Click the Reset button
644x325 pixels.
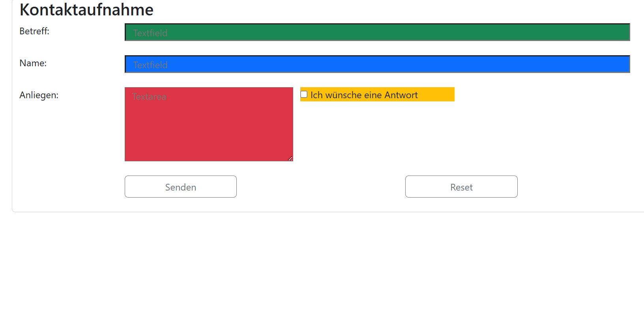point(461,187)
